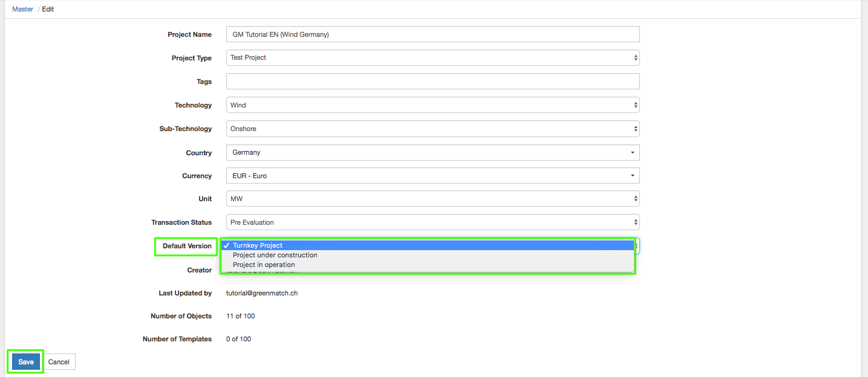Click the Master breadcrumb link
Image resolution: width=868 pixels, height=377 pixels.
22,9
